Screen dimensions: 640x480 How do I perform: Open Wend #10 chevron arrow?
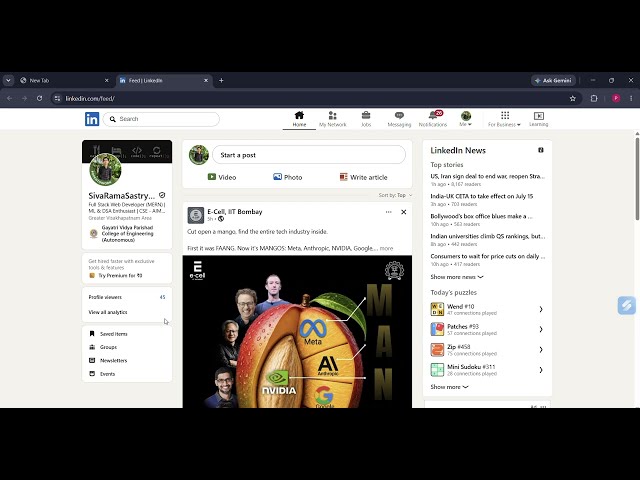pos(541,309)
